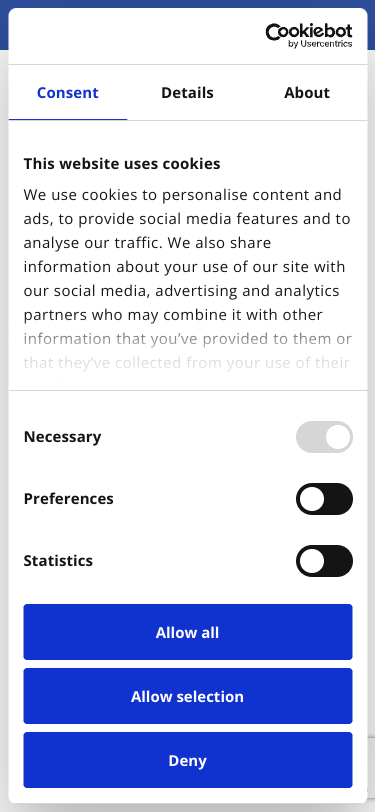The width and height of the screenshot is (375, 812).
Task: Click the "This website uses cookies" heading
Action: pos(122,164)
